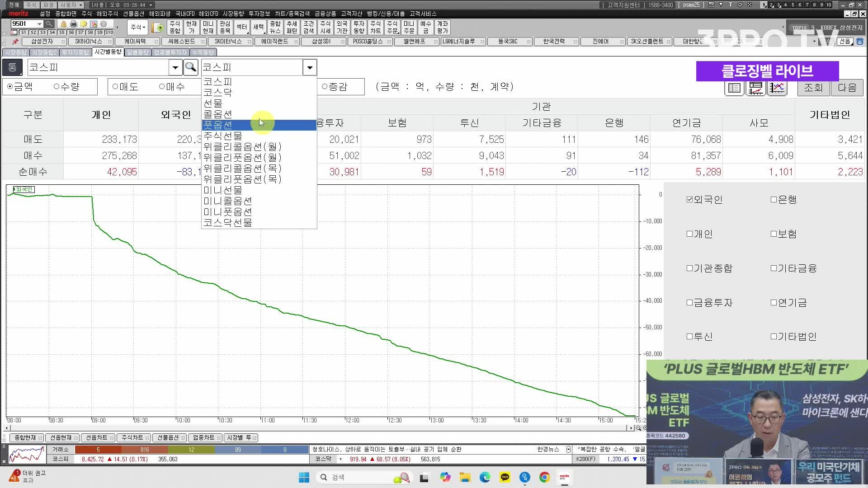Open the left 코스피 combo box arrow
868x488 pixels.
pyautogui.click(x=175, y=67)
